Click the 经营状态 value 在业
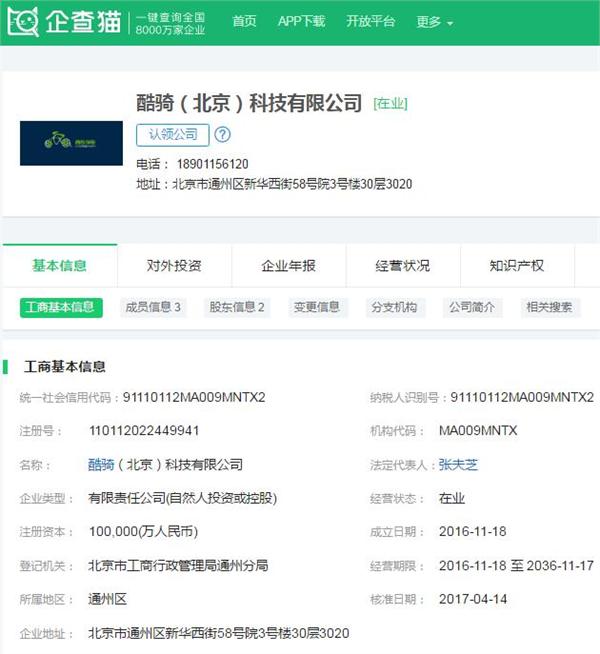 point(452,498)
